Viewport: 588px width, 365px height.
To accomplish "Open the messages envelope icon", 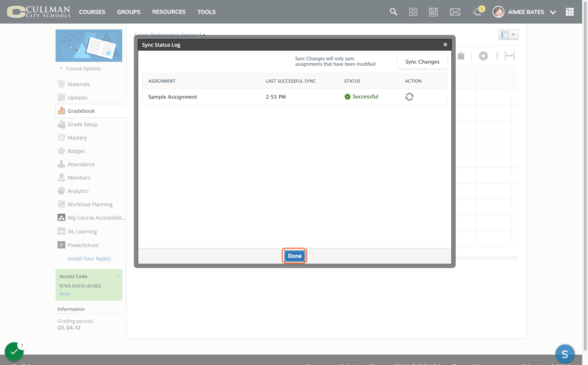I will (455, 12).
